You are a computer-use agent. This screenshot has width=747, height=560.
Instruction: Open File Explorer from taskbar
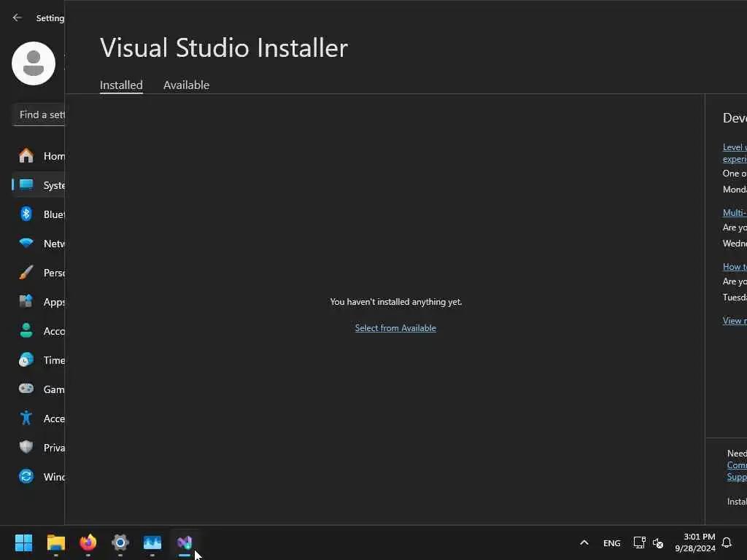coord(55,542)
